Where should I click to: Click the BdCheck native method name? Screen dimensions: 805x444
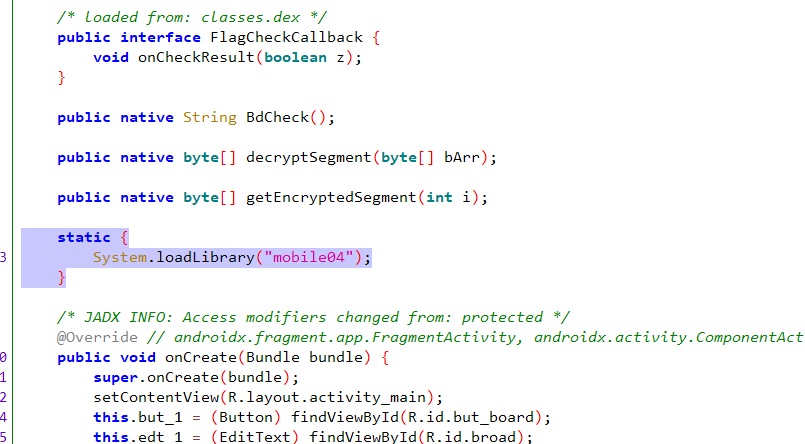tap(277, 118)
